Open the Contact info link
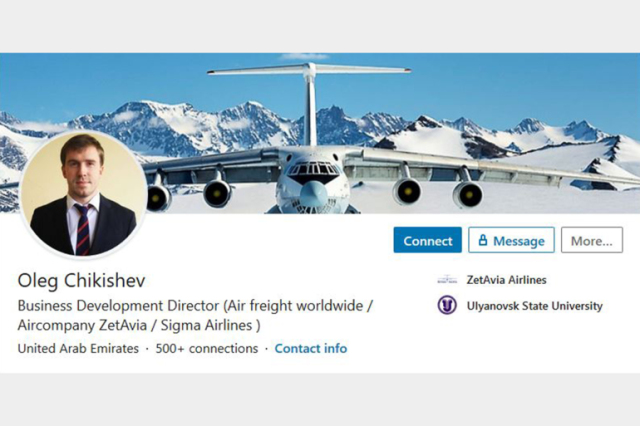Screen dimensions: 640x426 tap(311, 348)
